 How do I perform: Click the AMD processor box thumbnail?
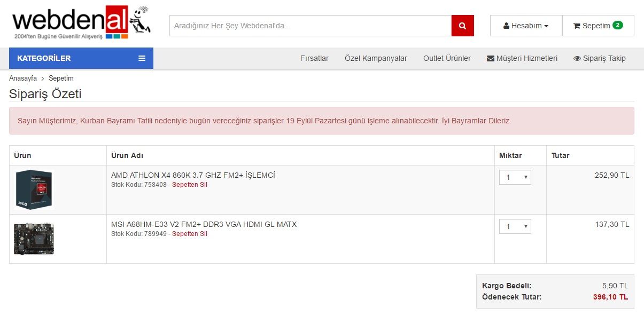pyautogui.click(x=33, y=190)
